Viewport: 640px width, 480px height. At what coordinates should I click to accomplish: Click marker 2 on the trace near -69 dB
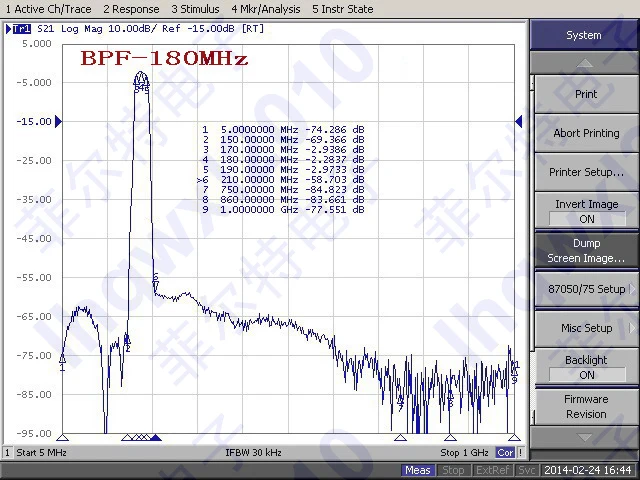(127, 341)
